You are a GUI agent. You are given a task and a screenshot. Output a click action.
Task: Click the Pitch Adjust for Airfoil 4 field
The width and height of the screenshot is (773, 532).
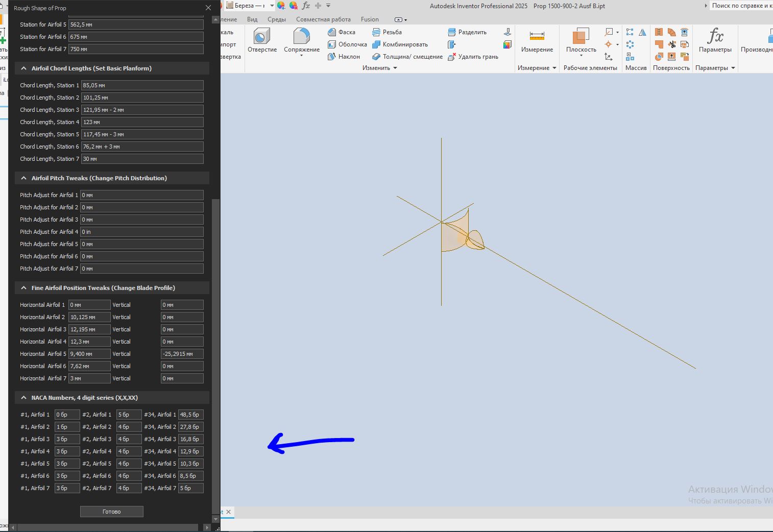tap(142, 232)
